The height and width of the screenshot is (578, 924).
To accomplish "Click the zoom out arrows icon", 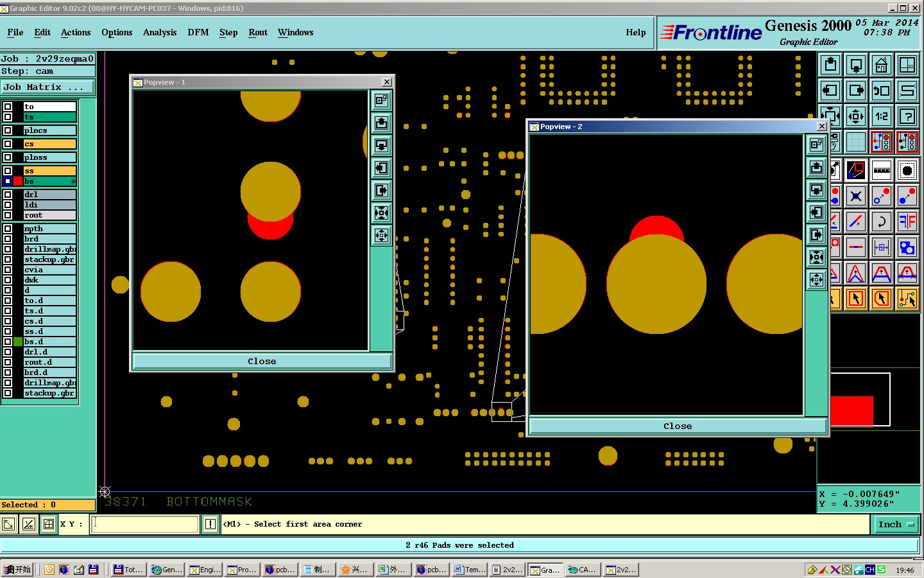I will (856, 116).
